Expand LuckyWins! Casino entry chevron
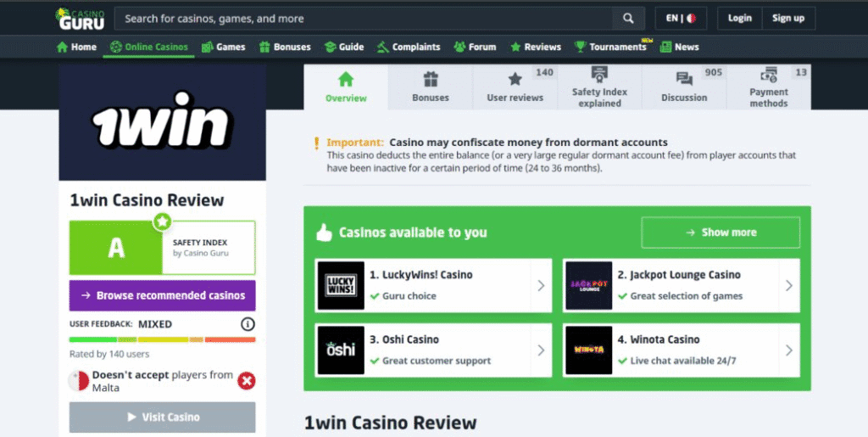868x437 pixels. pyautogui.click(x=541, y=285)
